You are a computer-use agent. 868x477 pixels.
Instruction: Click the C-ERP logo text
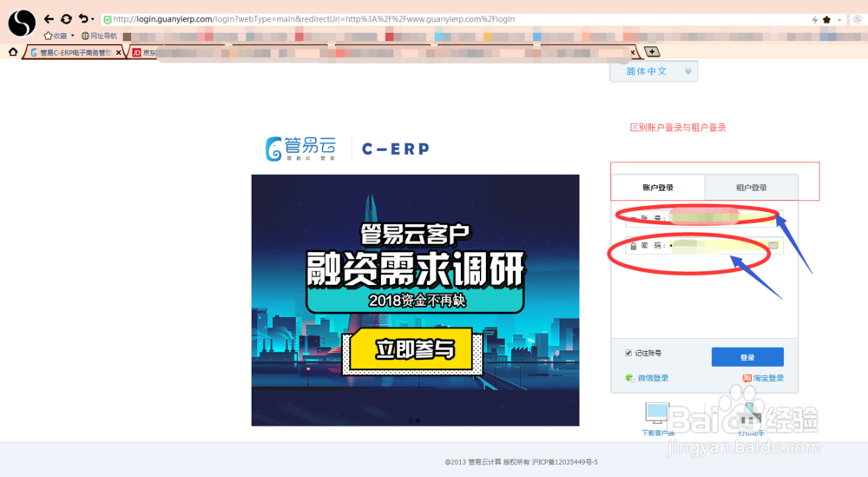[395, 149]
